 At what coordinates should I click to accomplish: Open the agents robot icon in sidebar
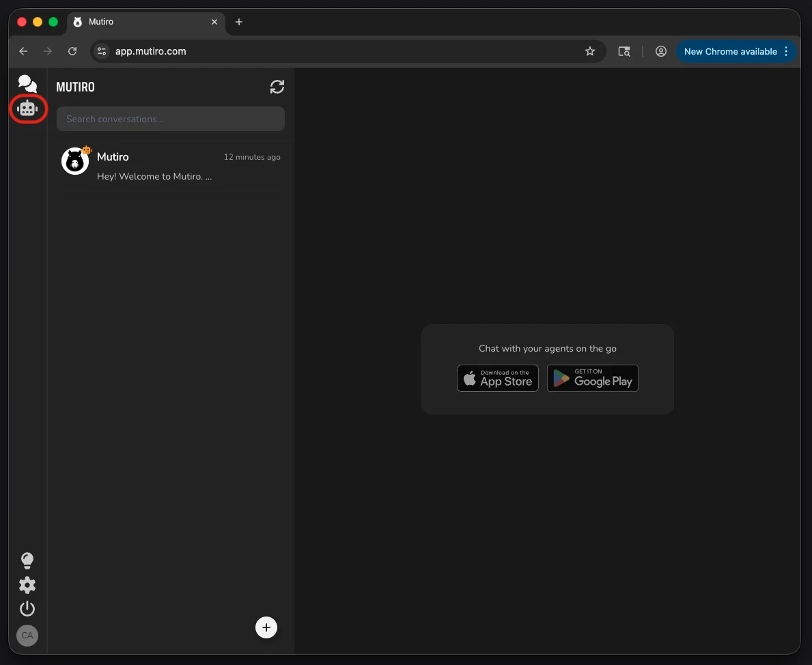27,109
